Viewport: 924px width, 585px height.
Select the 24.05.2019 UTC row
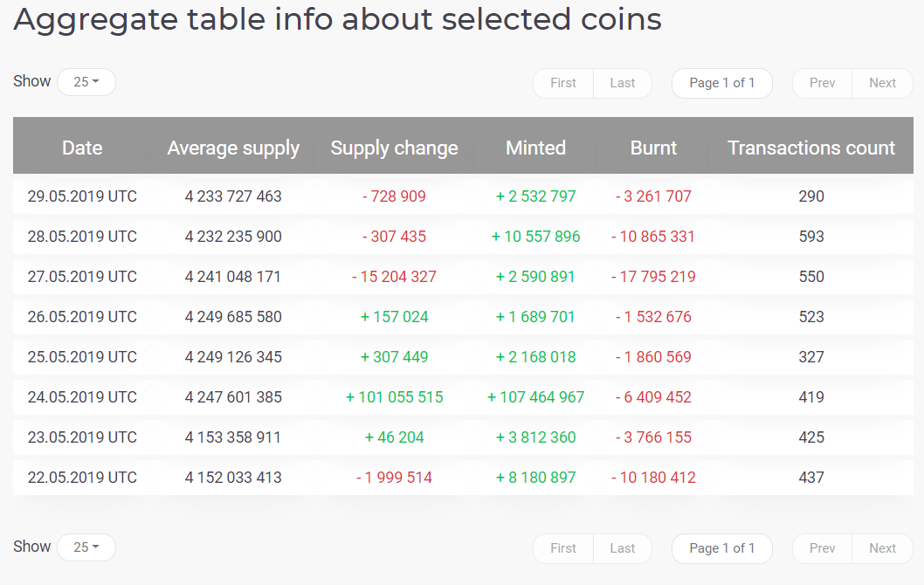click(x=82, y=397)
